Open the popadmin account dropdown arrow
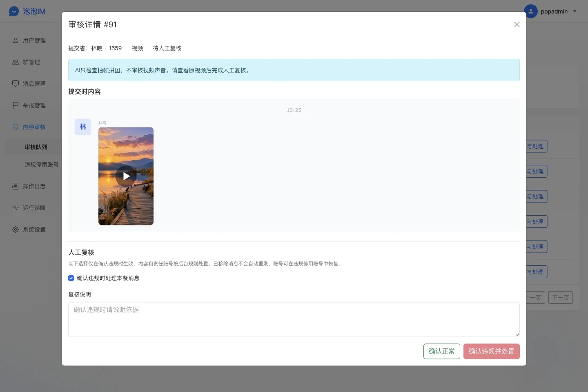588x392 pixels. pos(575,11)
